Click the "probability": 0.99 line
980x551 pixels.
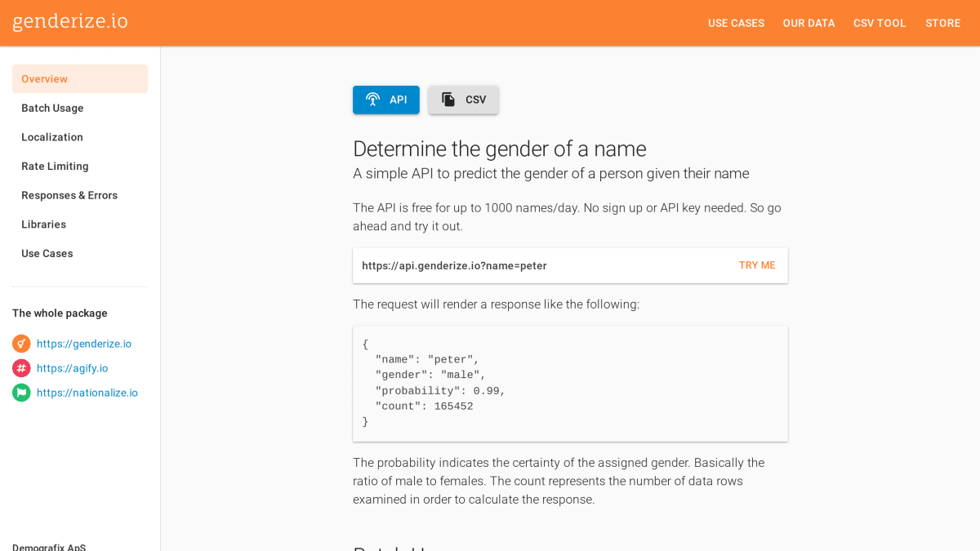tap(440, 391)
